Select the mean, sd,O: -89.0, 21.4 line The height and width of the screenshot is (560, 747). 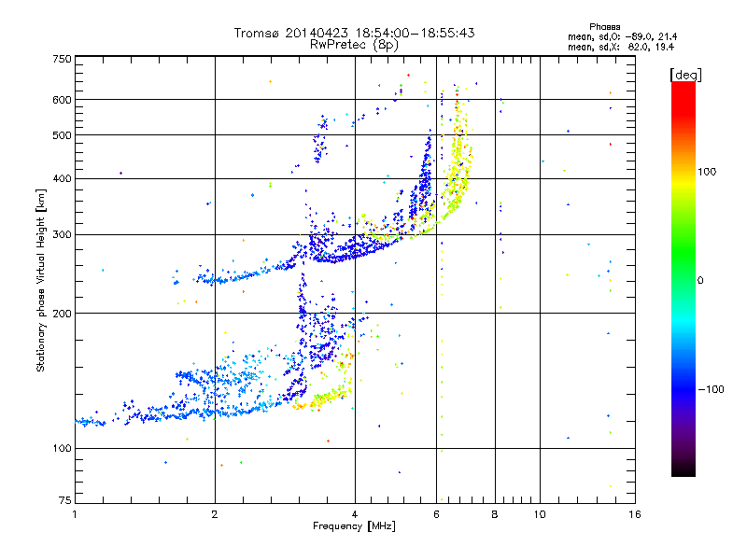622,36
